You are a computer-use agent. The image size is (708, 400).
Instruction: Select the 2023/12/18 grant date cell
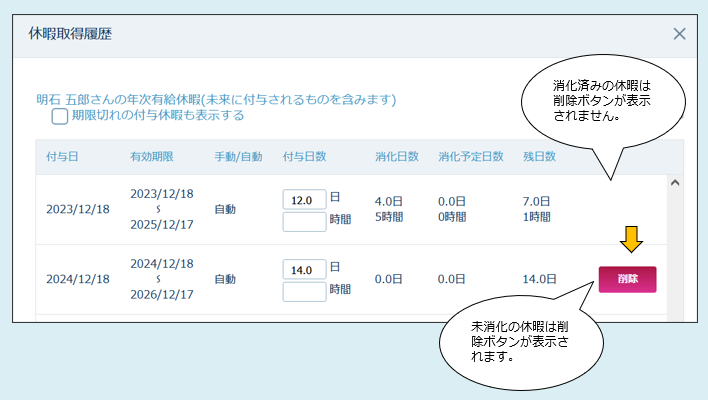[x=78, y=210]
